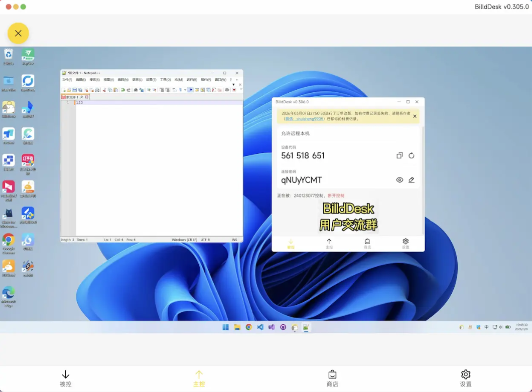Open the 设置 gear in bottom navigation
The width and height of the screenshot is (532, 392).
(x=465, y=378)
